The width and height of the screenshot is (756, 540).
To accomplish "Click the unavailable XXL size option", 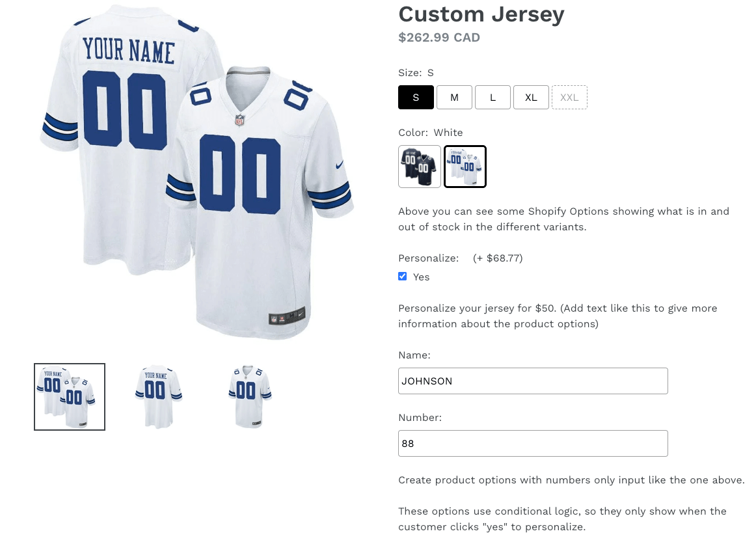I will tap(569, 98).
